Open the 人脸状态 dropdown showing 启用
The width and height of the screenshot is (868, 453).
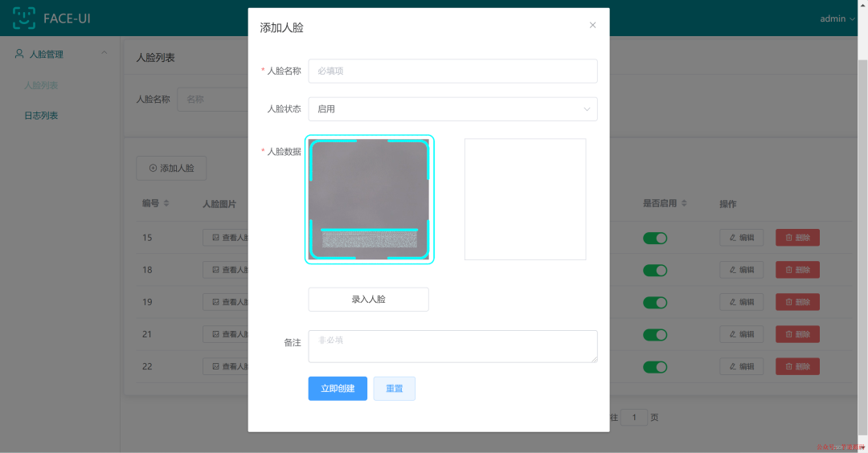pyautogui.click(x=452, y=109)
